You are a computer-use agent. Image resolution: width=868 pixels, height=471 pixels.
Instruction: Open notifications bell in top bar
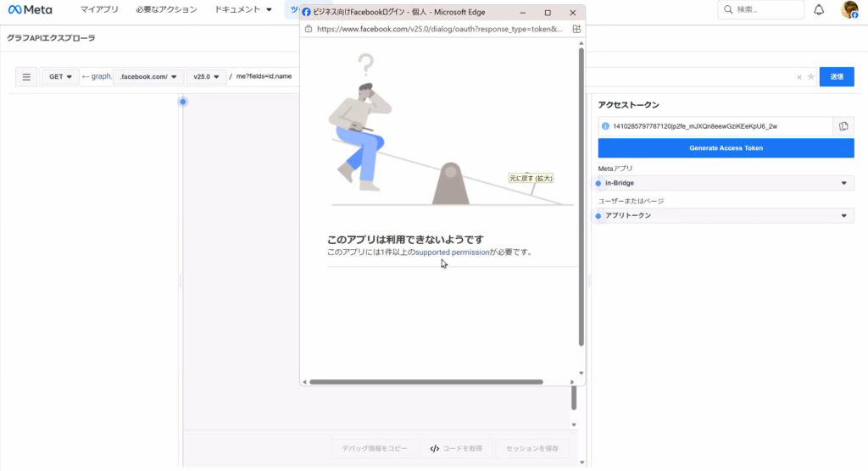coord(819,10)
